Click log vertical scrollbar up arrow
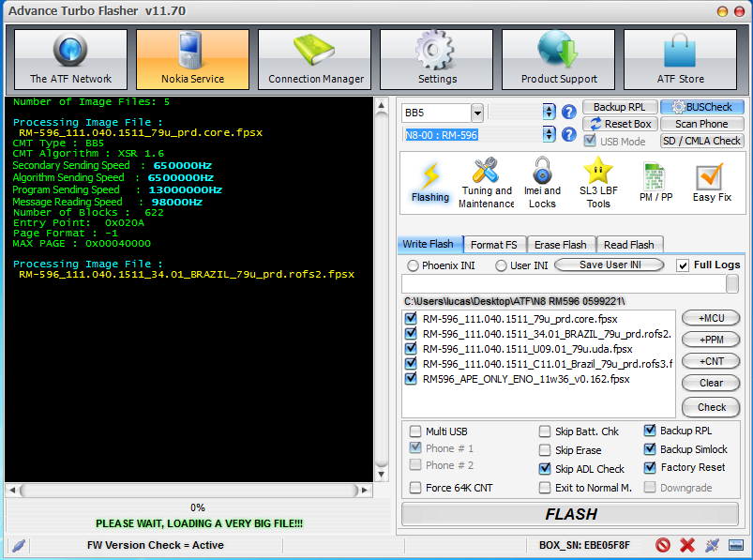753x560 pixels. click(381, 105)
